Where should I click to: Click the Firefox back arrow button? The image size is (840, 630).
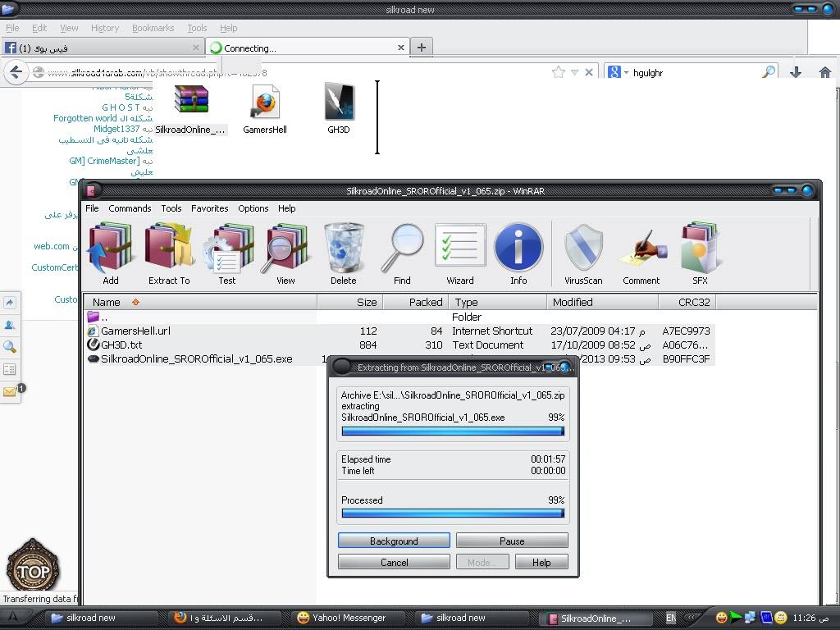tap(16, 72)
